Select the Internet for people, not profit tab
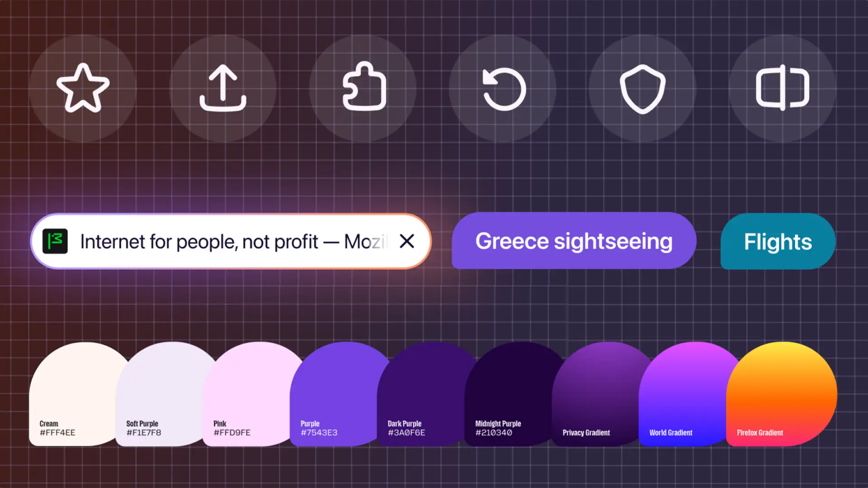This screenshot has height=488, width=868. (x=231, y=241)
